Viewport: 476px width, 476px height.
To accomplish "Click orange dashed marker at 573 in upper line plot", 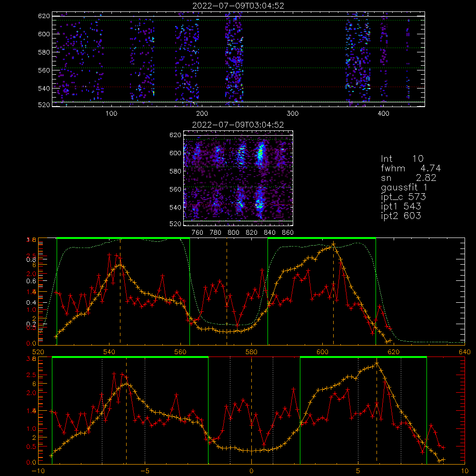I will click(227, 291).
